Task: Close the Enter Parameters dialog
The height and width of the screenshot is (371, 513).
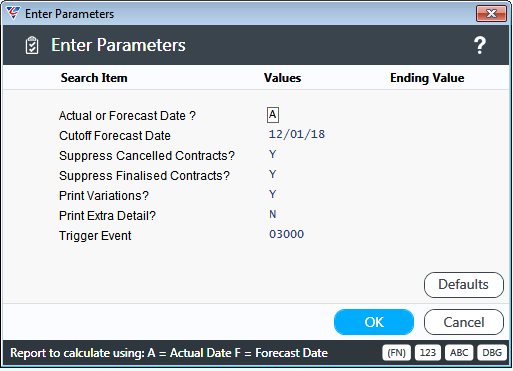Action: click(x=491, y=14)
